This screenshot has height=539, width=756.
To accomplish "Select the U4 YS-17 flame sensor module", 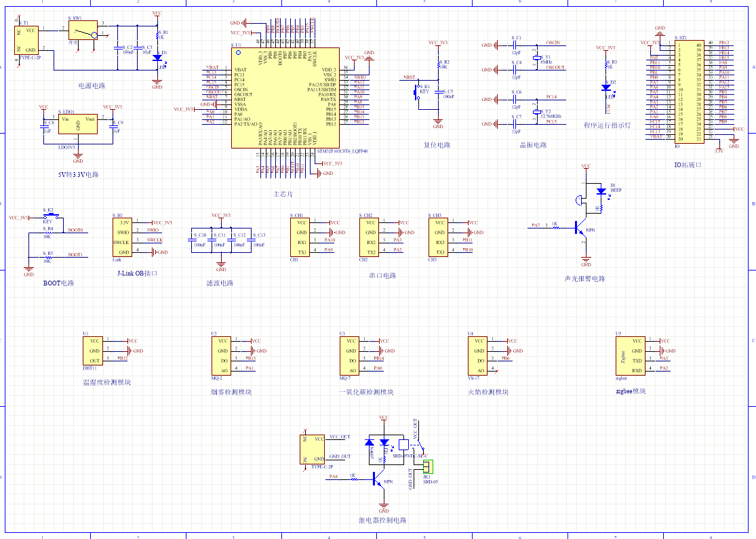I will 477,356.
